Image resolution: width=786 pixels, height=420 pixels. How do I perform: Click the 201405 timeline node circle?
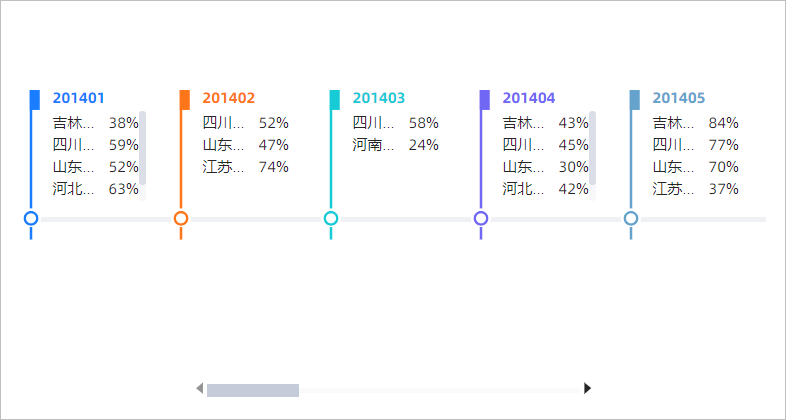click(x=631, y=218)
